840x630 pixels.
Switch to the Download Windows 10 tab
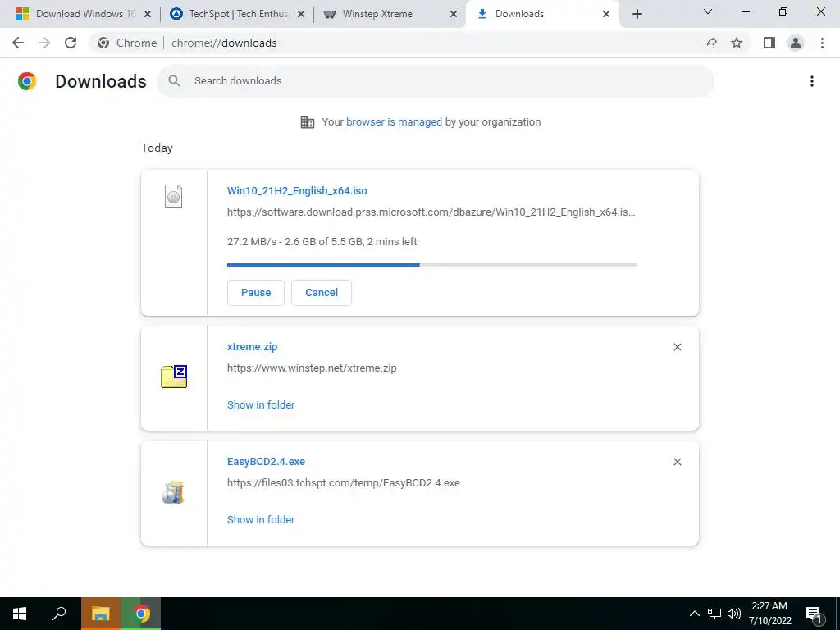pyautogui.click(x=84, y=14)
